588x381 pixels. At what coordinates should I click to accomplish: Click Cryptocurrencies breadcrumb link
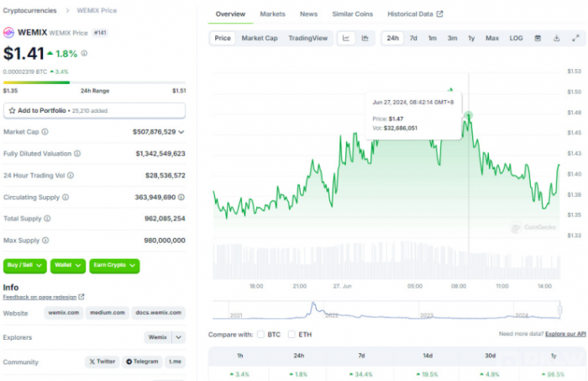point(29,10)
